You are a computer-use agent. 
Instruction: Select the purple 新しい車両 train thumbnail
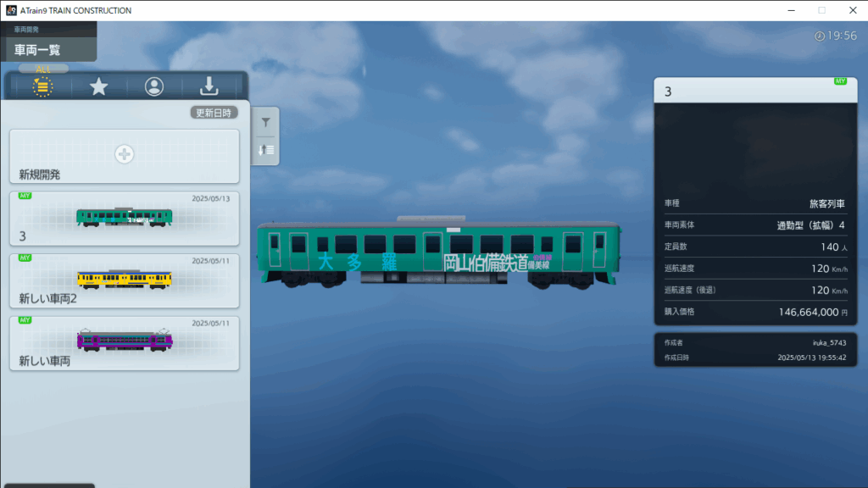point(125,340)
